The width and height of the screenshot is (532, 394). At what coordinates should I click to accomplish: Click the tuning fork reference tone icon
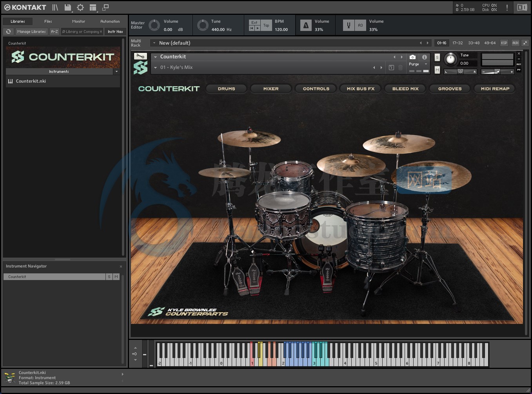tap(349, 25)
